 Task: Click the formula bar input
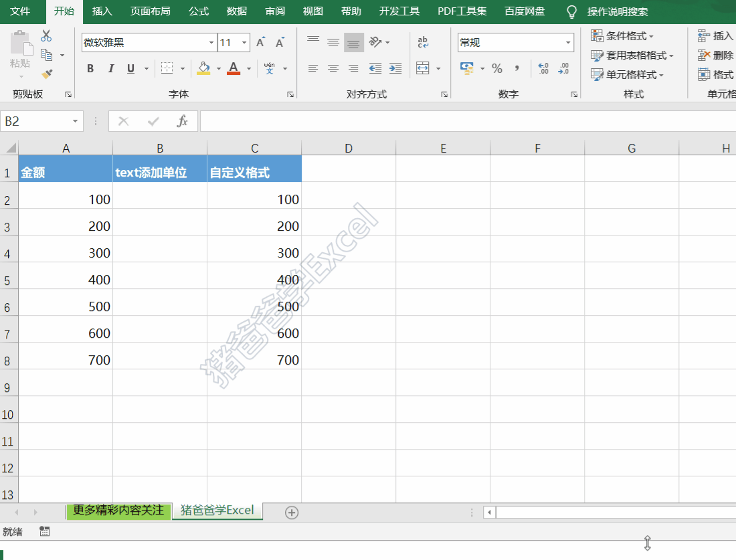pyautogui.click(x=468, y=122)
